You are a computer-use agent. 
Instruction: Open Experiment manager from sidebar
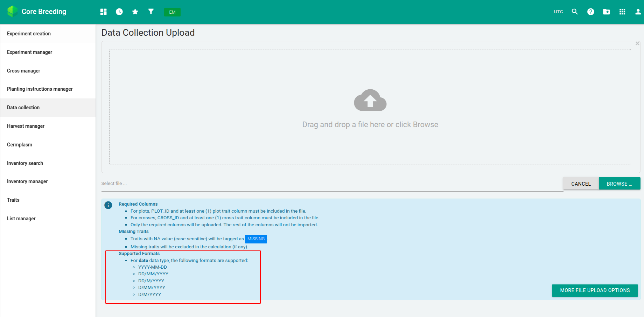30,52
